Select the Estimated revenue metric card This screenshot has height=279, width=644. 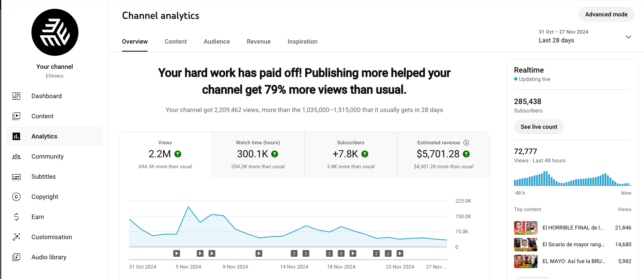(x=444, y=154)
